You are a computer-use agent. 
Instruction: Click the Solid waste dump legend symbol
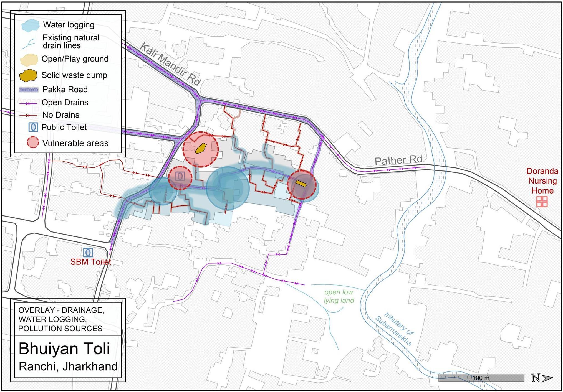click(28, 75)
